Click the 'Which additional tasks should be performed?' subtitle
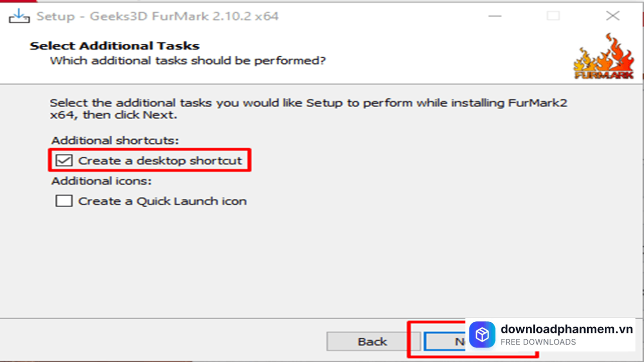The image size is (644, 362). (188, 61)
